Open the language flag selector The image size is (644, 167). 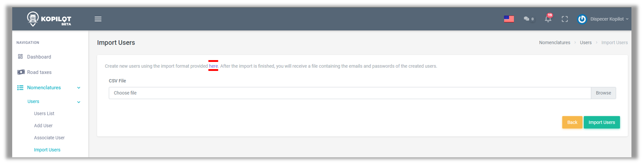(509, 19)
